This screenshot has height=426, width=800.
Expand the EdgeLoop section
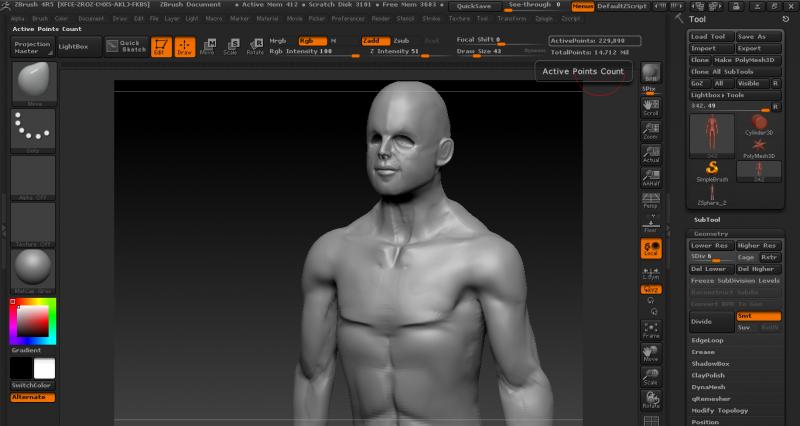click(707, 340)
